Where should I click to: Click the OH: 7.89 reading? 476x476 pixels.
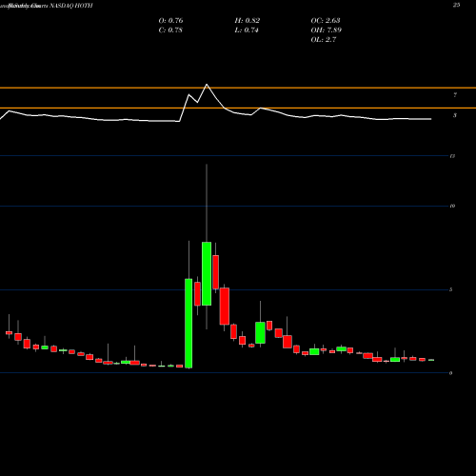click(x=326, y=30)
